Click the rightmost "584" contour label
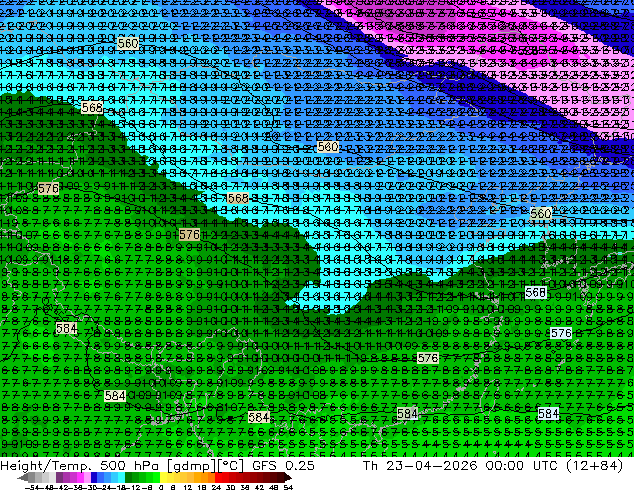634x490 pixels. click(549, 413)
